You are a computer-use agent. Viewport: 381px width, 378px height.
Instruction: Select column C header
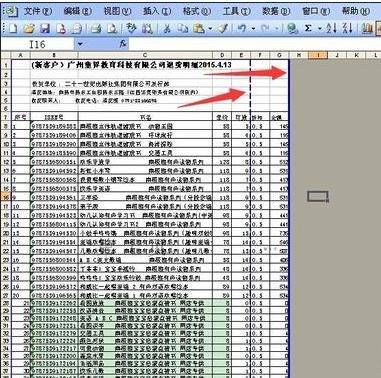(145, 55)
